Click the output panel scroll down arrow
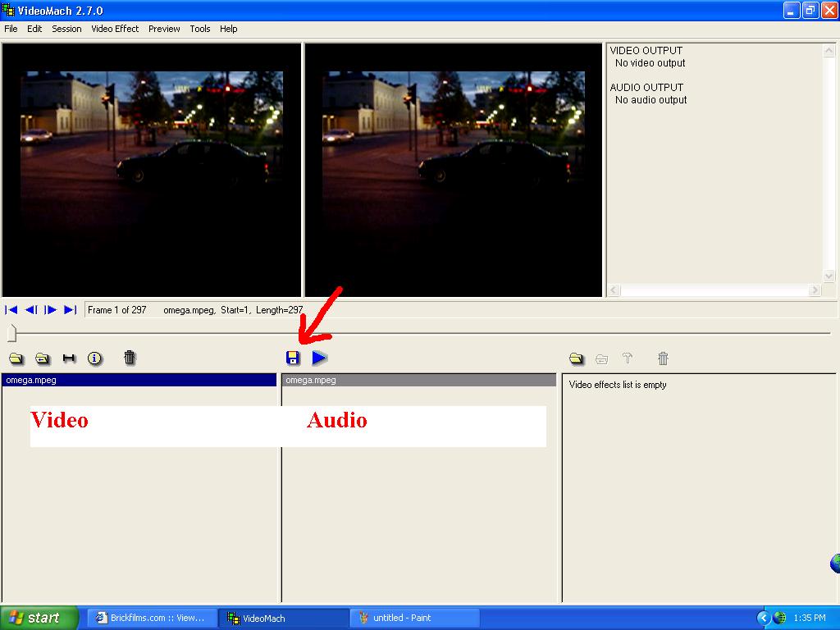The width and height of the screenshot is (840, 630). point(829,276)
